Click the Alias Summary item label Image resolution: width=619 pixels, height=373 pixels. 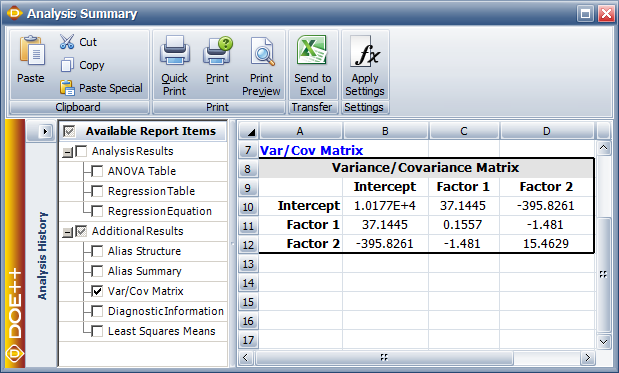pos(144,271)
